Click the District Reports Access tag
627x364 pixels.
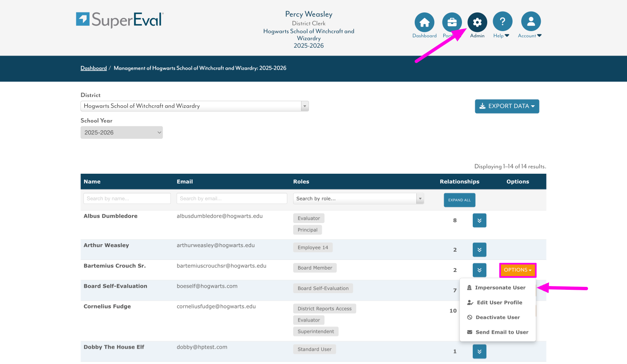324,308
